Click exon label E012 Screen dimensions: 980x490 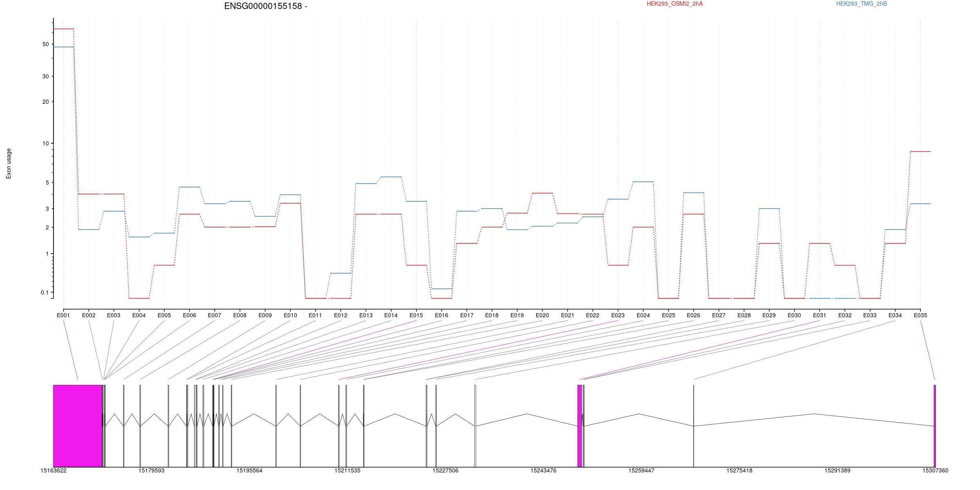tap(341, 315)
